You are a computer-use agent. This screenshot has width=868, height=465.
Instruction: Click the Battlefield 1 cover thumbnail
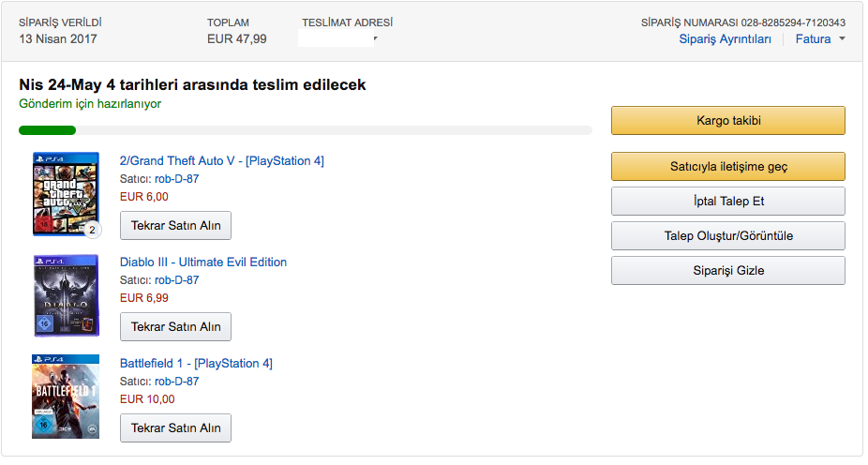coord(65,397)
